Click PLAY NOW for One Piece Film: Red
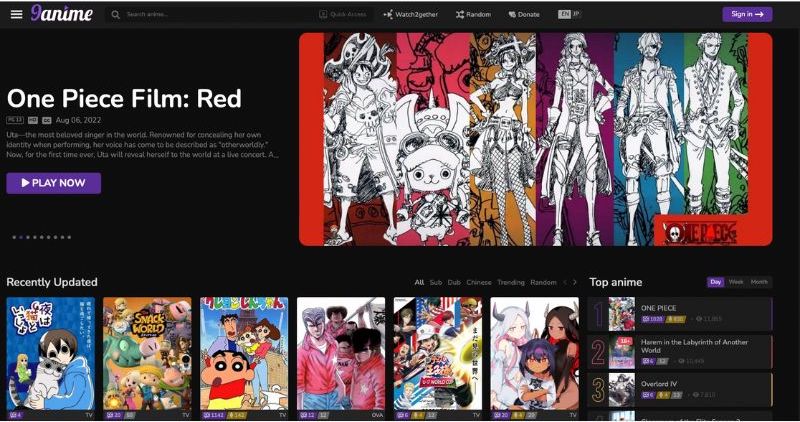The height and width of the screenshot is (422, 800). (54, 183)
